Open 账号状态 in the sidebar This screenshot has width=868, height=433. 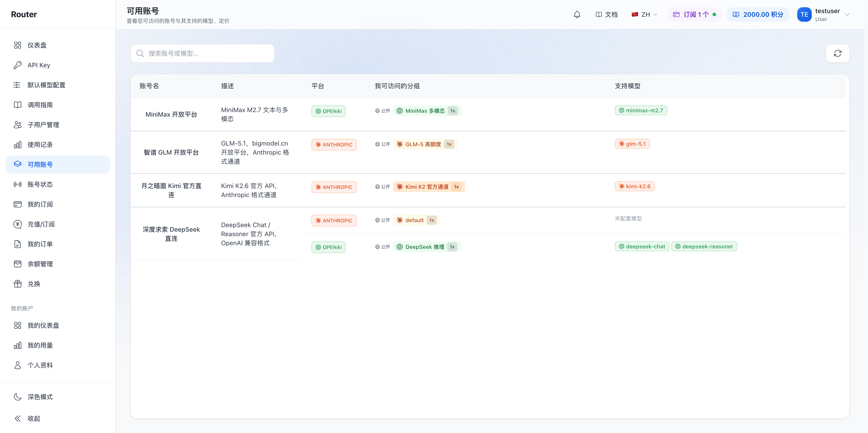58,184
